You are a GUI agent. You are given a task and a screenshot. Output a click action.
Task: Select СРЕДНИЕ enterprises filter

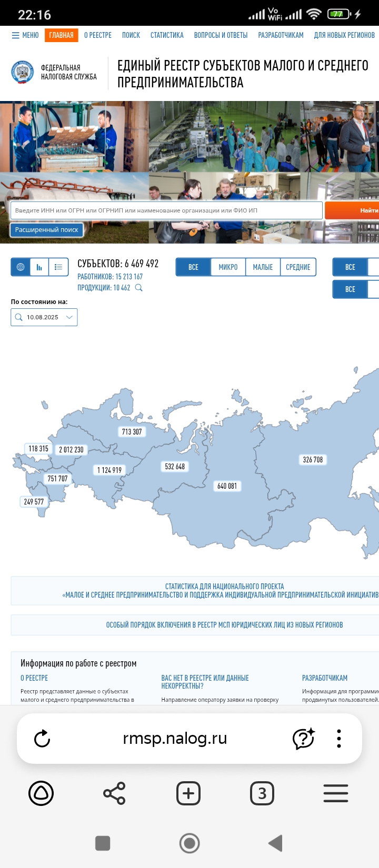pyautogui.click(x=298, y=267)
